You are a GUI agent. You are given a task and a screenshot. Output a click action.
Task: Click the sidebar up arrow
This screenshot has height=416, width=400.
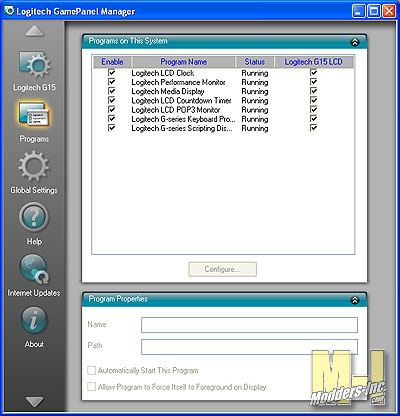[35, 31]
